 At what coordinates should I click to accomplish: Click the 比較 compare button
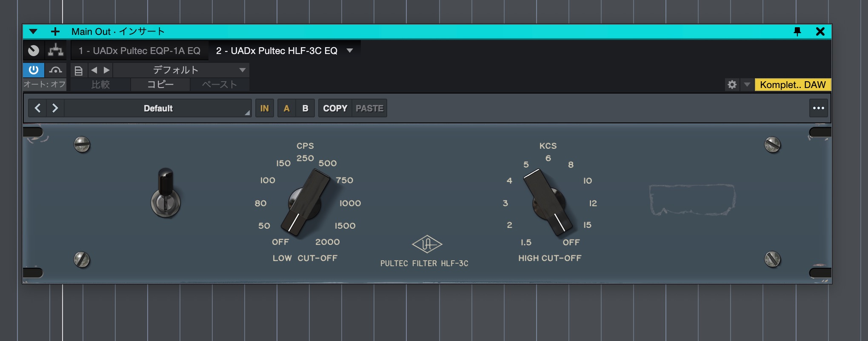tap(100, 84)
